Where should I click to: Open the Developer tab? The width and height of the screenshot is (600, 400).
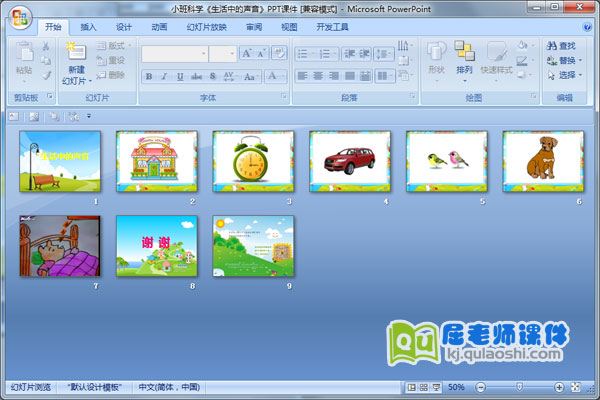(332, 27)
